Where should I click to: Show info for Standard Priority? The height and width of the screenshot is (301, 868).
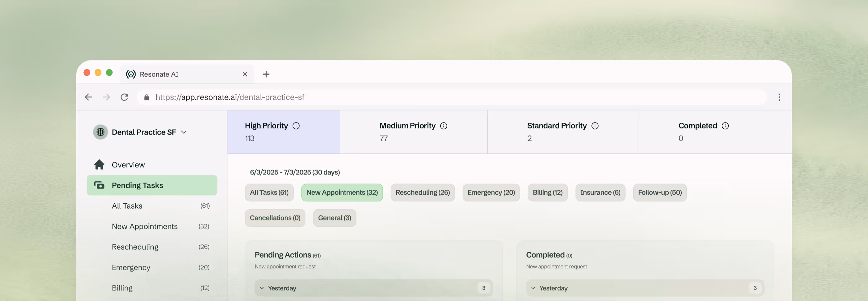[x=595, y=126]
